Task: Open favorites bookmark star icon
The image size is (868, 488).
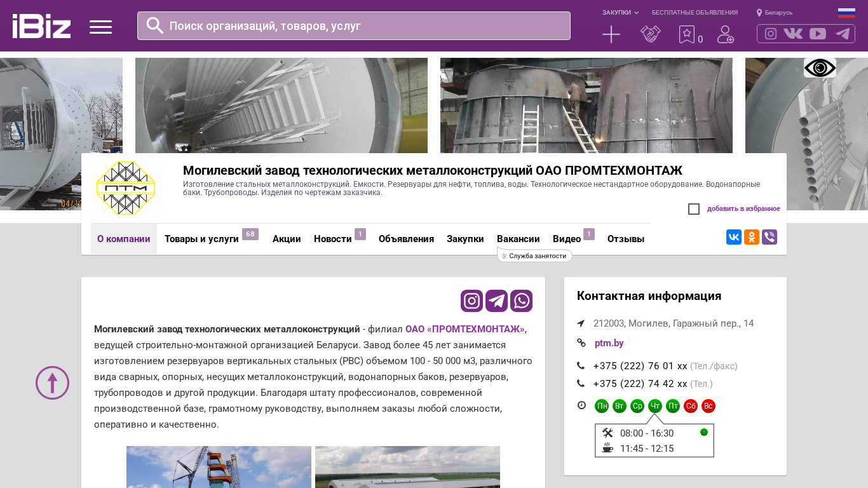Action: tap(686, 34)
